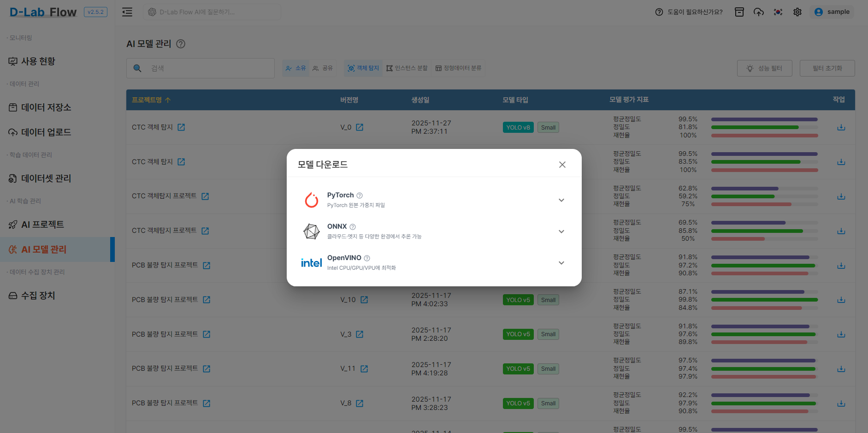Click the 검색 search input field

coord(201,68)
